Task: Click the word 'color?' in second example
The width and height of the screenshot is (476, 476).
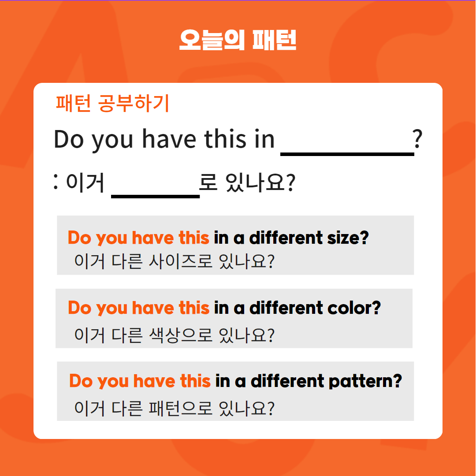Action: click(354, 308)
